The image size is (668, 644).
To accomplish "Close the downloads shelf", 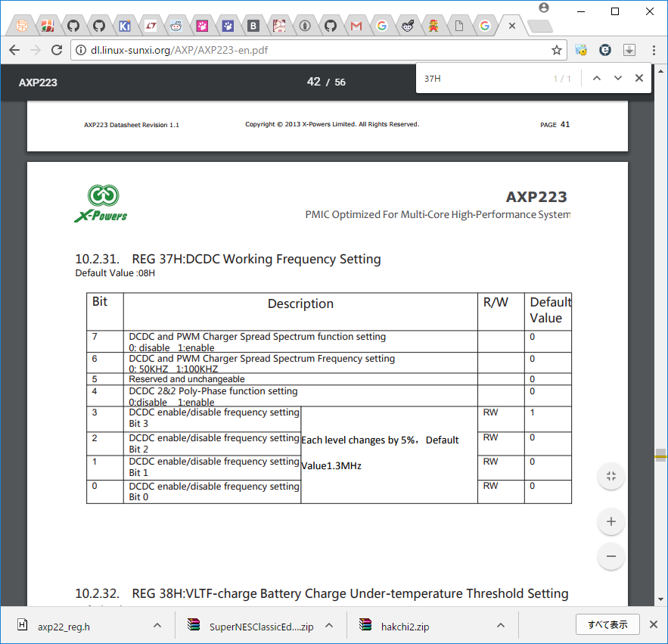I will [654, 624].
